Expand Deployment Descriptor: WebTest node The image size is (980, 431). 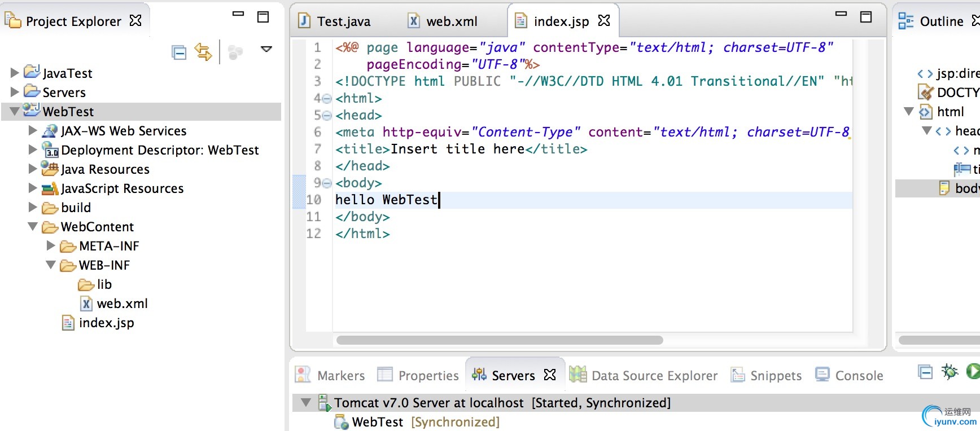33,149
